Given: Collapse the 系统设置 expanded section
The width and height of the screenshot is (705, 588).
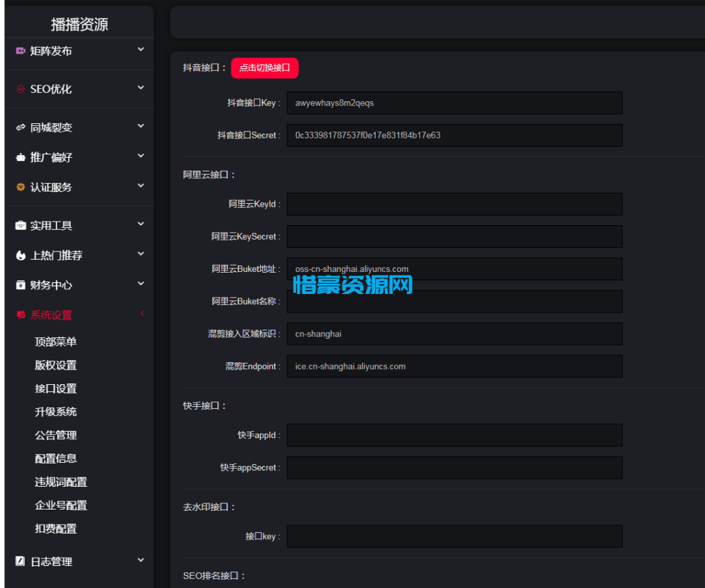Looking at the screenshot, I should (x=143, y=314).
